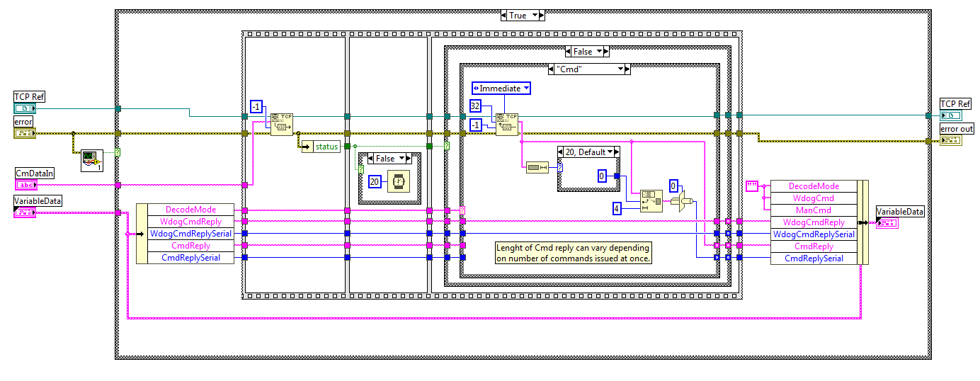Click DecodeMode in the bundle node

[814, 186]
